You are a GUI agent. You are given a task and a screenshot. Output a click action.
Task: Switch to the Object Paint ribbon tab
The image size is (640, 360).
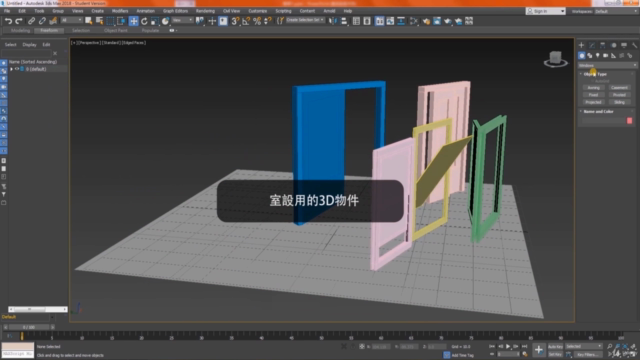point(116,30)
